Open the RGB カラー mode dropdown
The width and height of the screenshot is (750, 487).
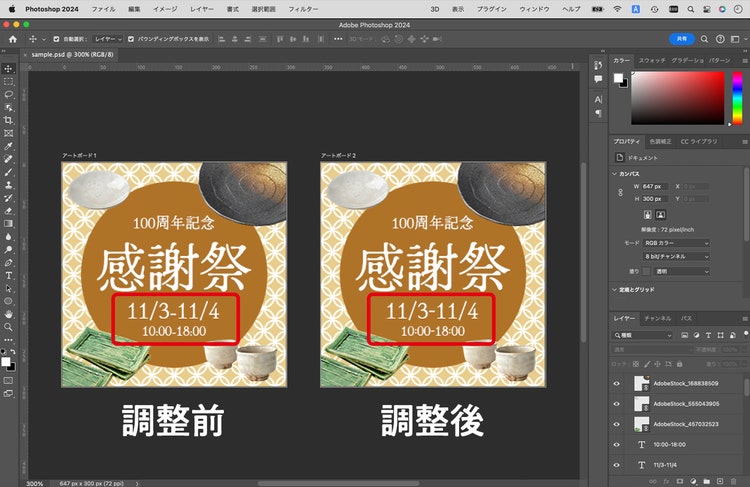676,243
